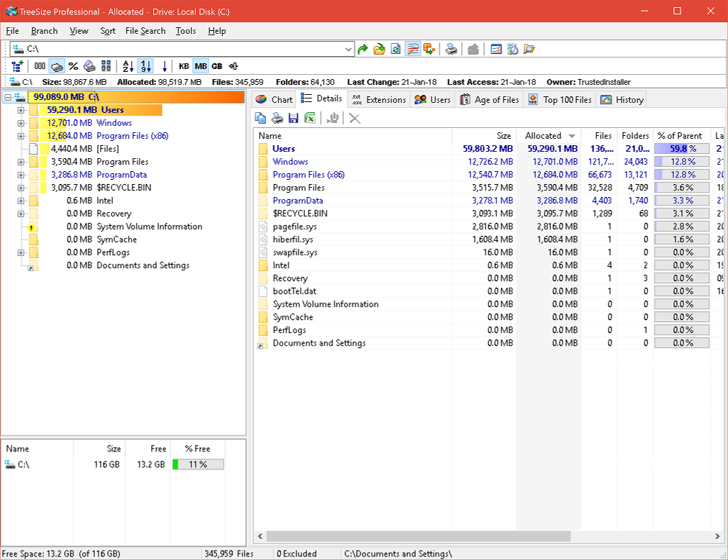Open the drive path dropdown
This screenshot has width=728, height=560.
pyautogui.click(x=349, y=49)
